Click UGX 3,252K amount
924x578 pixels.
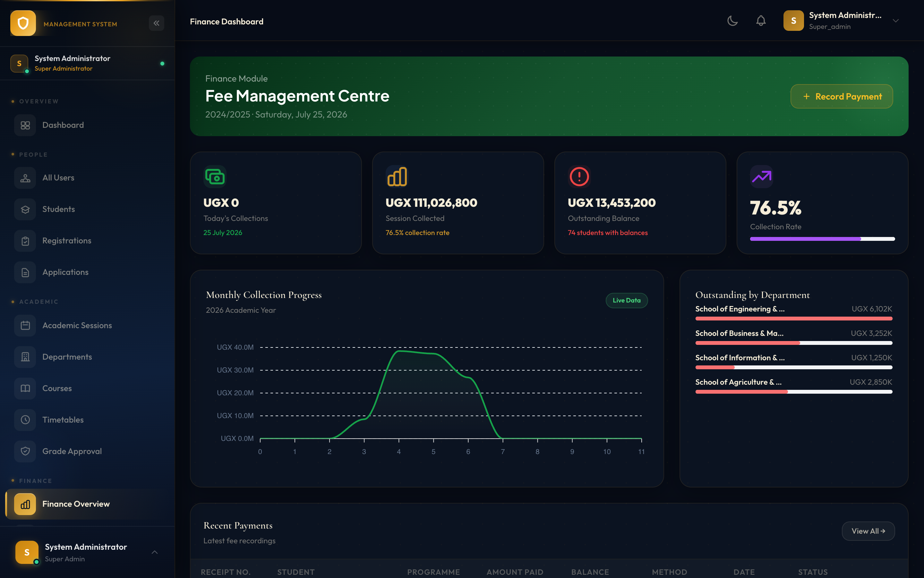pyautogui.click(x=871, y=333)
